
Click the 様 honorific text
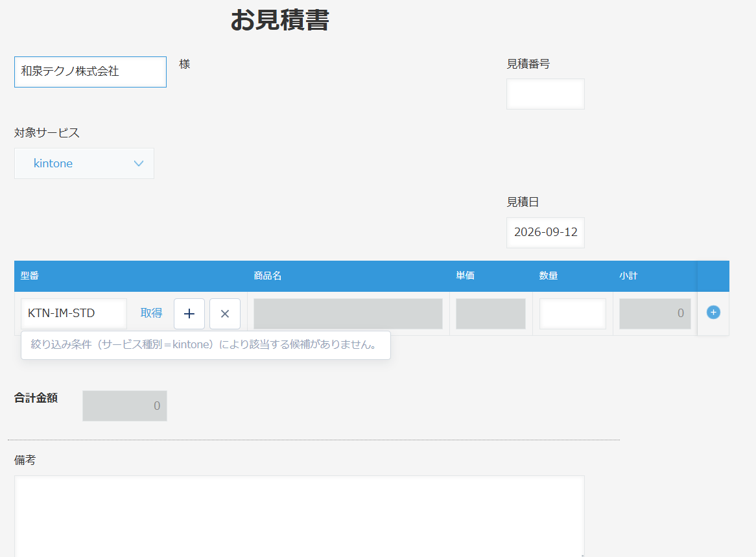185,64
